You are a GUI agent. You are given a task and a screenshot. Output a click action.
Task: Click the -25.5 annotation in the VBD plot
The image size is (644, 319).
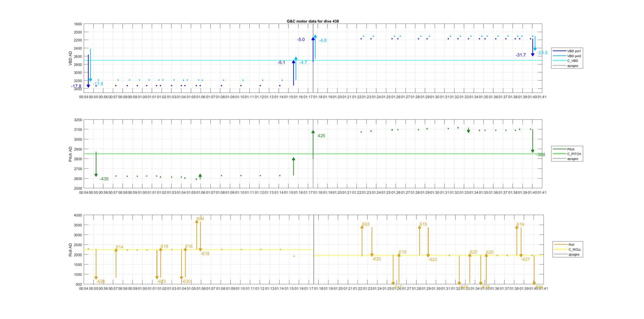[542, 53]
